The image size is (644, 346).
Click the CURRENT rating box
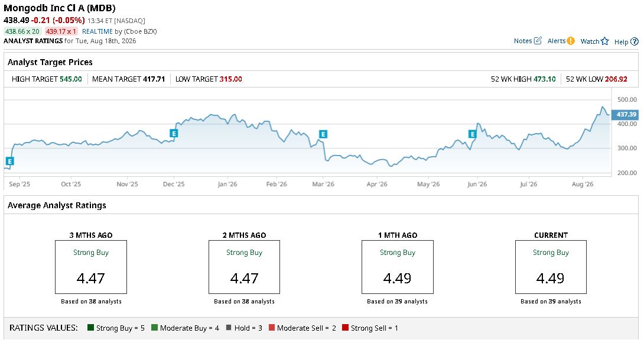551,267
